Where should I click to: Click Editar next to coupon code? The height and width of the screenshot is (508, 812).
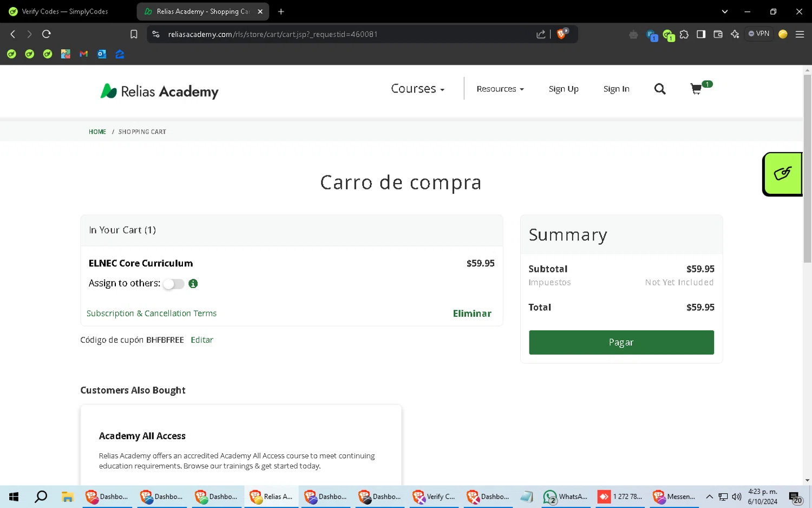[202, 340]
